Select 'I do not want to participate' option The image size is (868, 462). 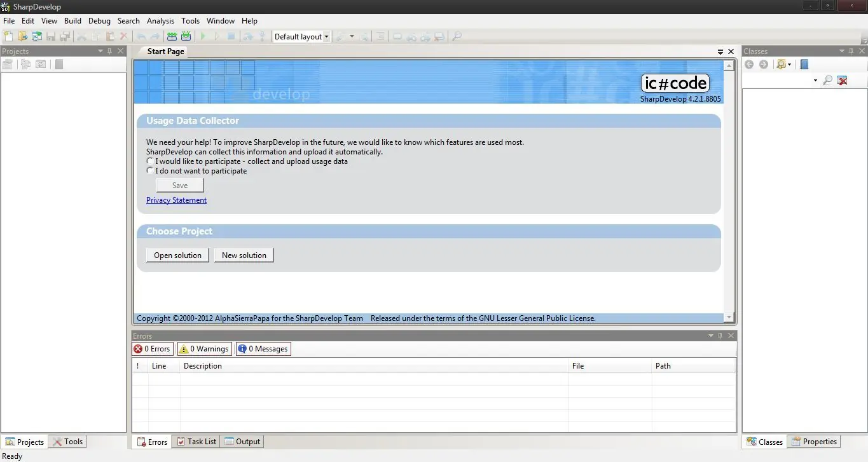coord(150,171)
